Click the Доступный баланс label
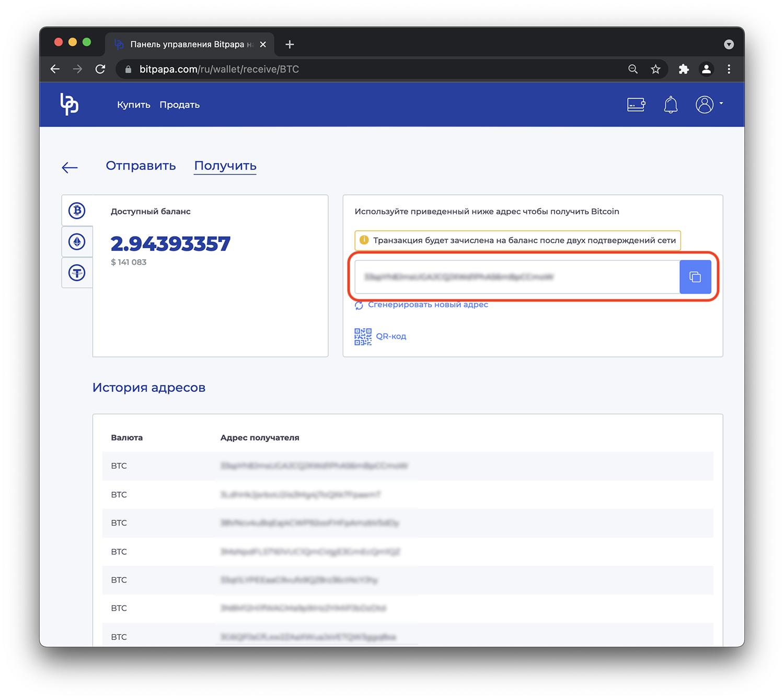Viewport: 784px width, 699px height. click(151, 212)
